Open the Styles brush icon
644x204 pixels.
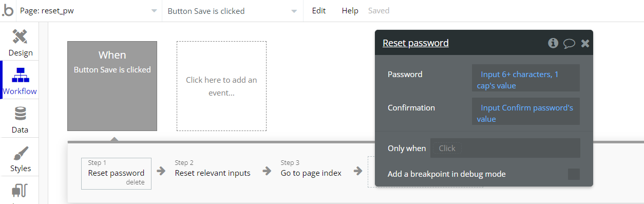pyautogui.click(x=20, y=153)
